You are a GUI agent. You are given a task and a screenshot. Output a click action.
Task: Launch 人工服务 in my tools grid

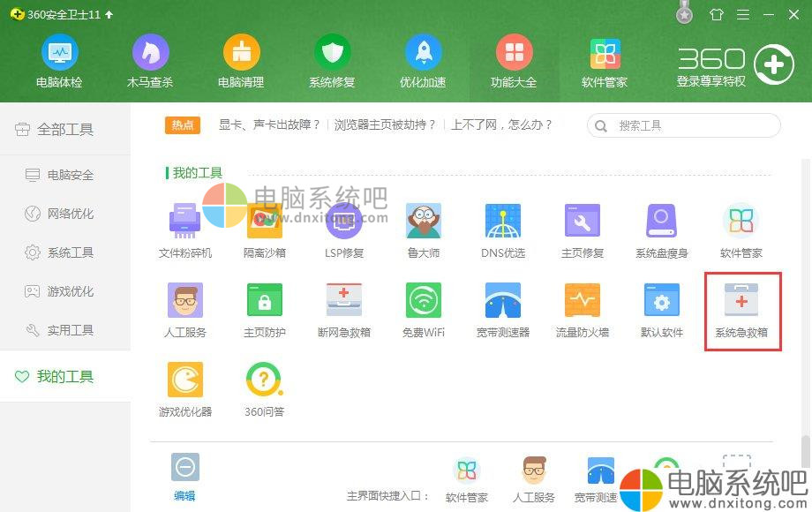click(184, 310)
